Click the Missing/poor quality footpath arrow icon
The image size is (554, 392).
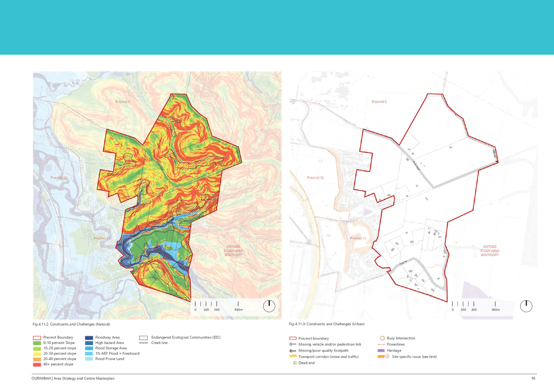click(293, 351)
